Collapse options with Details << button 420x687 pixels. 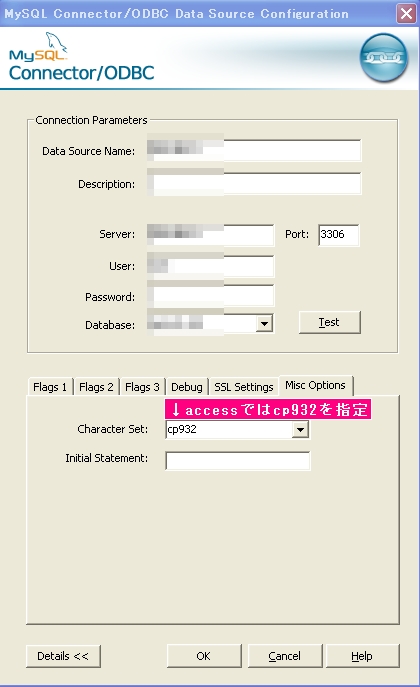(63, 656)
